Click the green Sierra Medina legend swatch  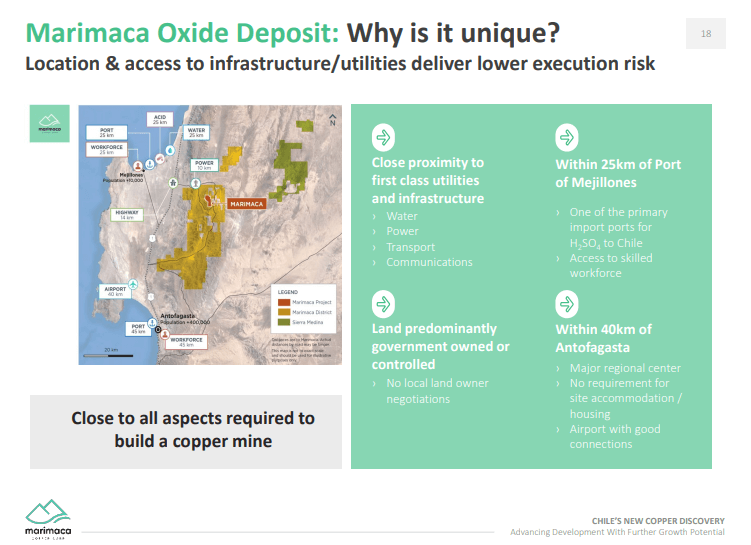(x=284, y=322)
